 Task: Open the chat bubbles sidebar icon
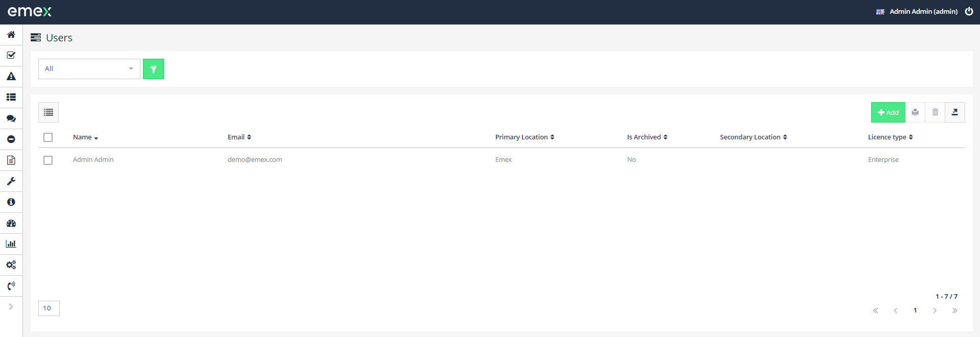[x=11, y=118]
